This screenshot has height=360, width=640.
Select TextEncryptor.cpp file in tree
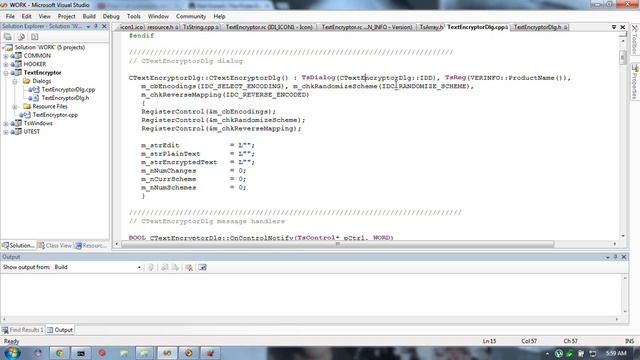coord(55,115)
